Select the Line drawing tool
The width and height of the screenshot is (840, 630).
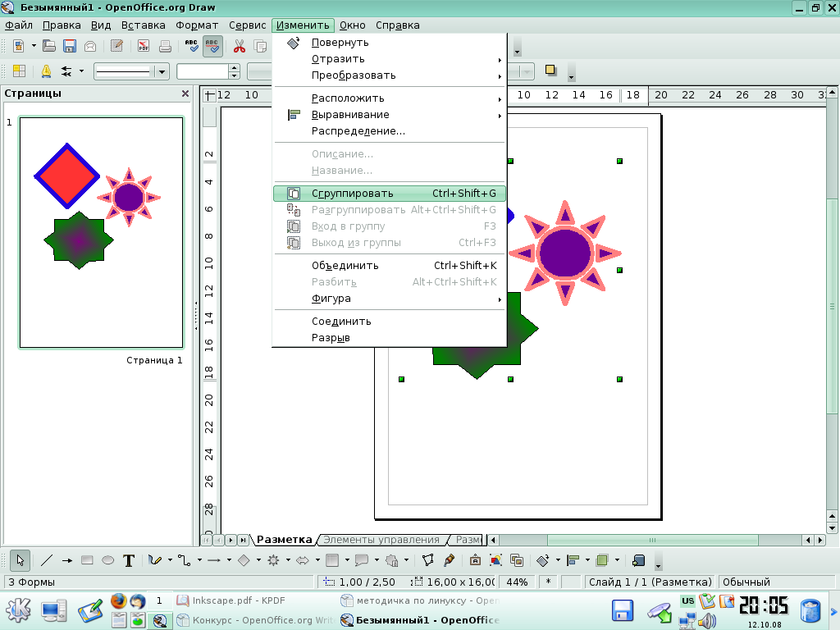47,561
